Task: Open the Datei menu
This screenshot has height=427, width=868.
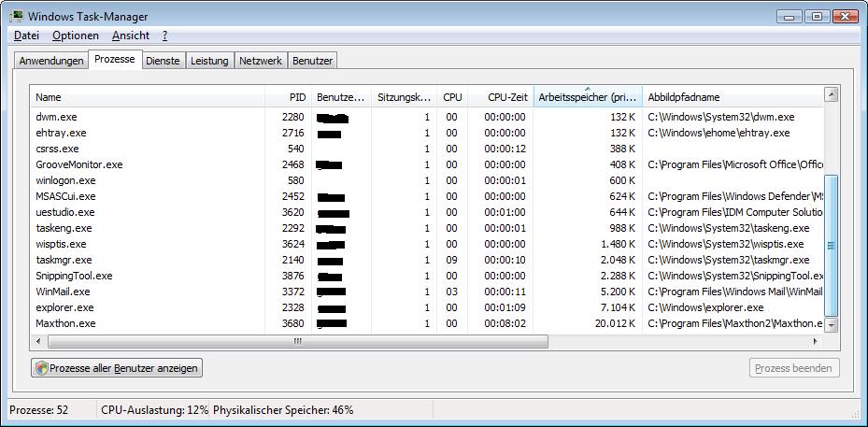Action: (x=26, y=36)
